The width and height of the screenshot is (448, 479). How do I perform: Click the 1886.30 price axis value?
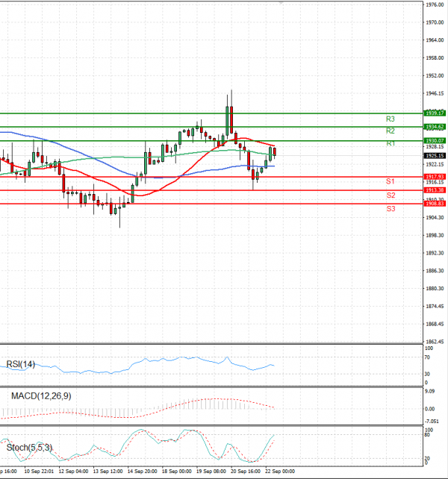click(x=435, y=271)
